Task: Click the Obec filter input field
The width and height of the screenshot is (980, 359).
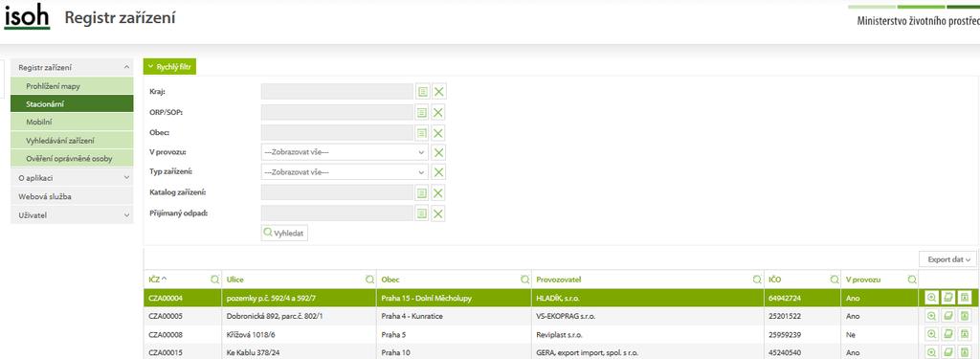Action: [x=337, y=133]
